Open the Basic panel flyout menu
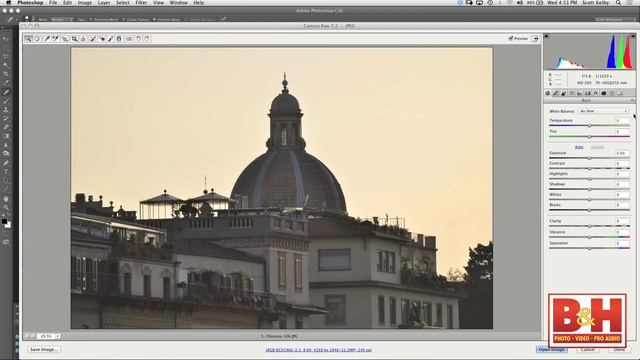The height and width of the screenshot is (360, 640). pos(632,100)
